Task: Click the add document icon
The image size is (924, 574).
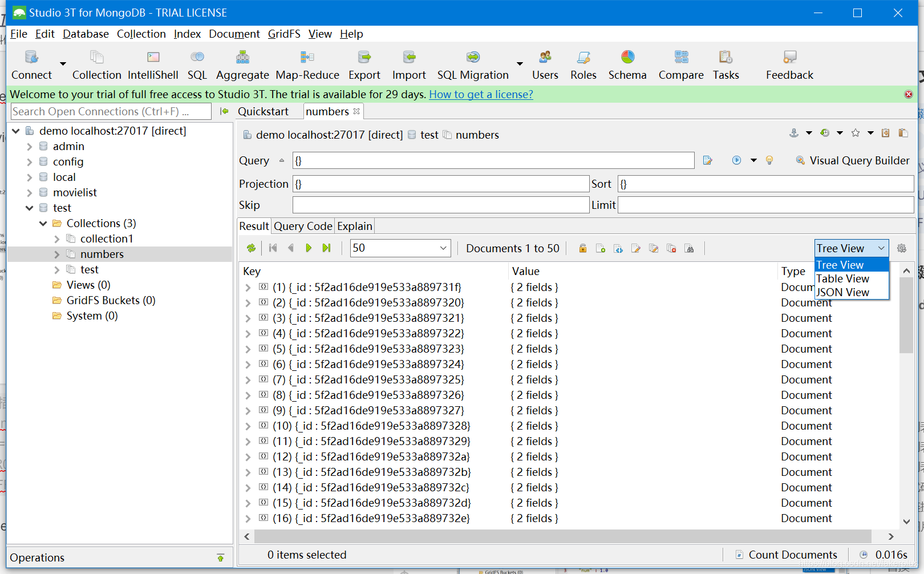Action: pos(601,248)
